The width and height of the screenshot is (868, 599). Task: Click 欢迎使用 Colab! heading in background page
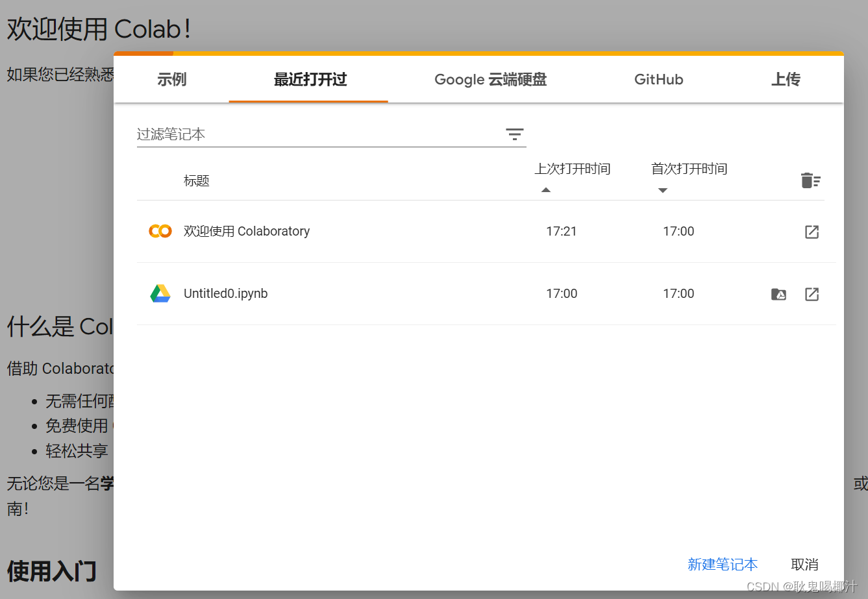99,29
